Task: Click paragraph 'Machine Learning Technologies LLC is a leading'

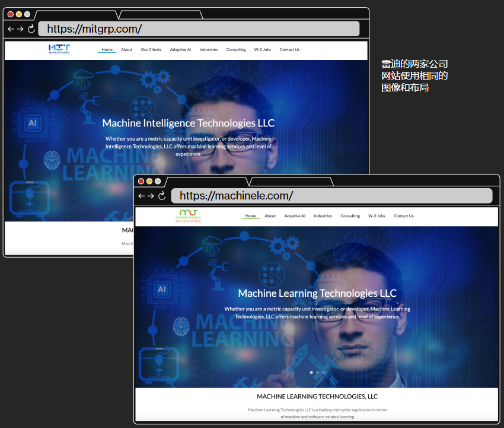Action: 317,413
